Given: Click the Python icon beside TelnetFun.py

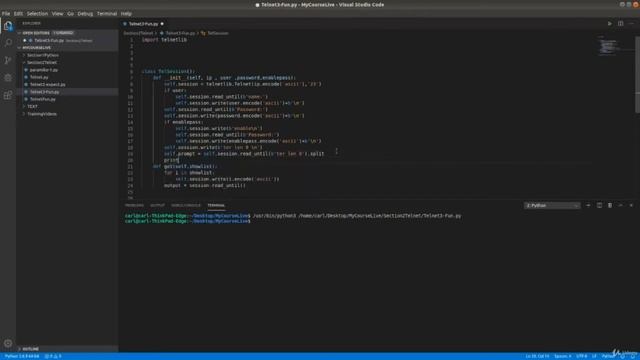Looking at the screenshot, I should [26, 99].
